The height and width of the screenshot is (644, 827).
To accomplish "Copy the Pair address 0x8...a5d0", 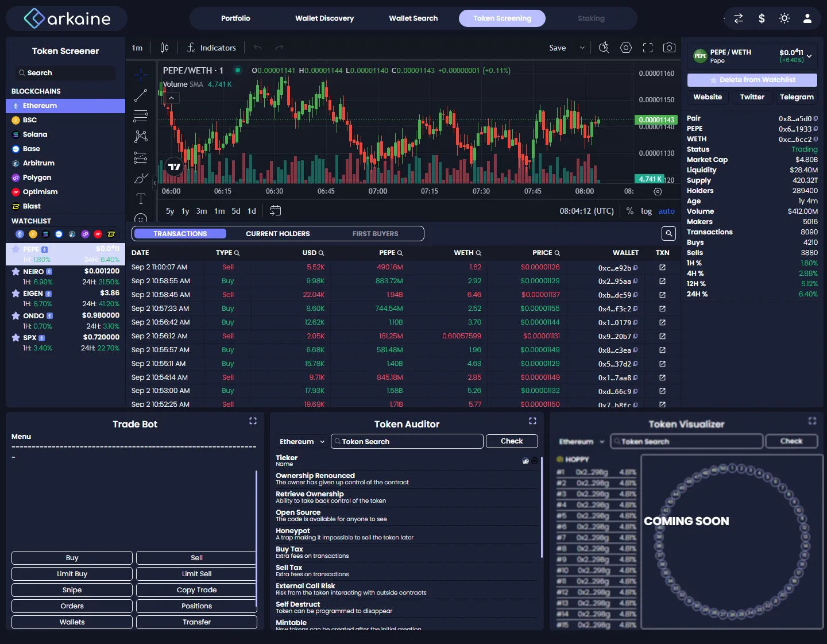I will (816, 119).
